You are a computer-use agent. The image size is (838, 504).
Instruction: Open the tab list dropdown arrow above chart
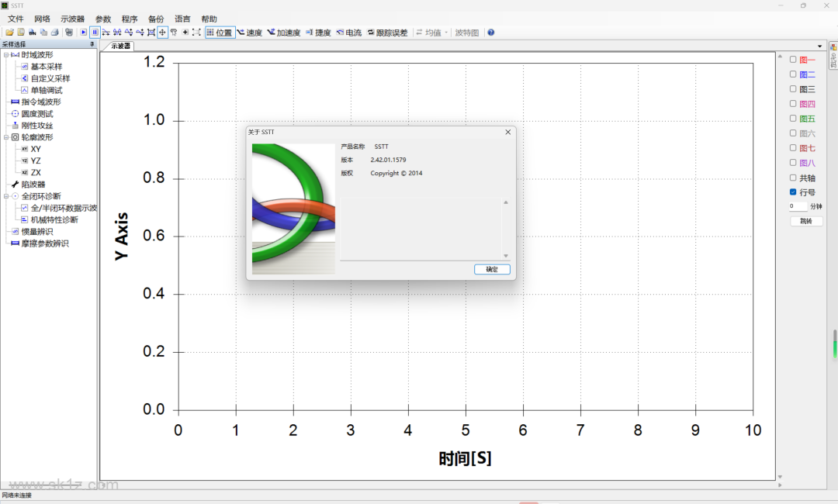pyautogui.click(x=820, y=46)
